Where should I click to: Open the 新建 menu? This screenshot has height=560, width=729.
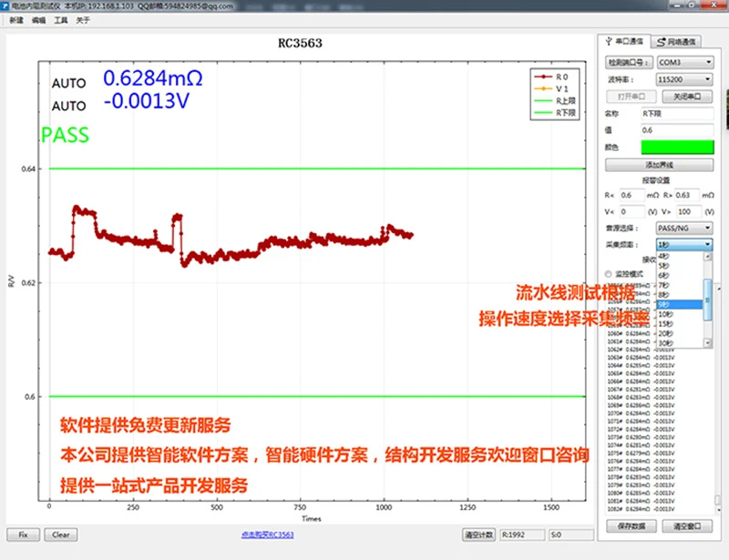coord(16,20)
